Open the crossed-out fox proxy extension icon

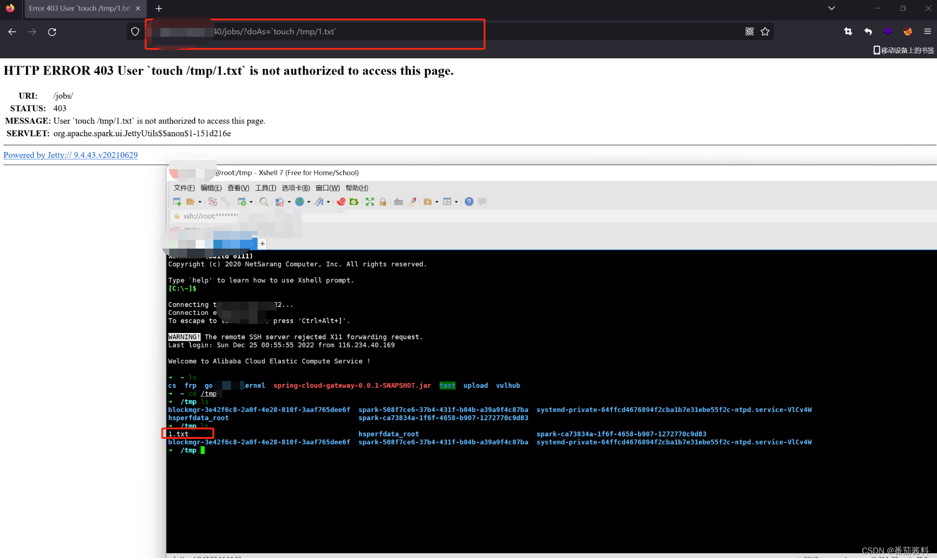coord(908,32)
